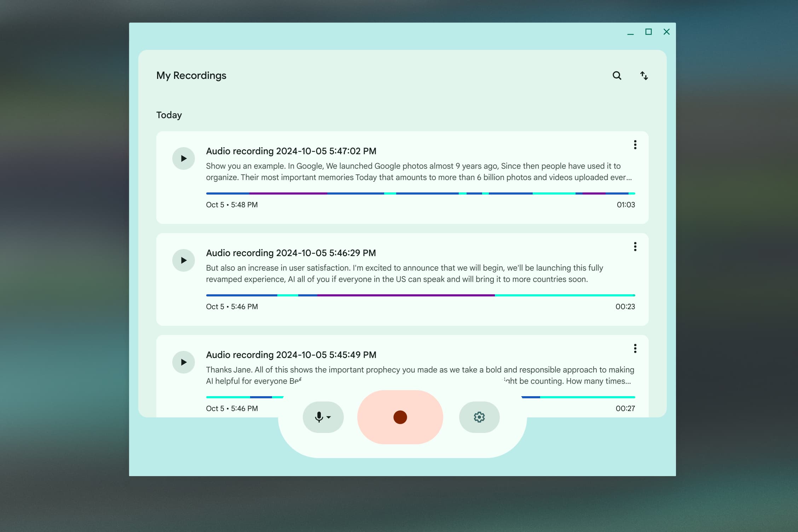Expand the microphone selection dropdown
The width and height of the screenshot is (798, 532).
click(328, 418)
